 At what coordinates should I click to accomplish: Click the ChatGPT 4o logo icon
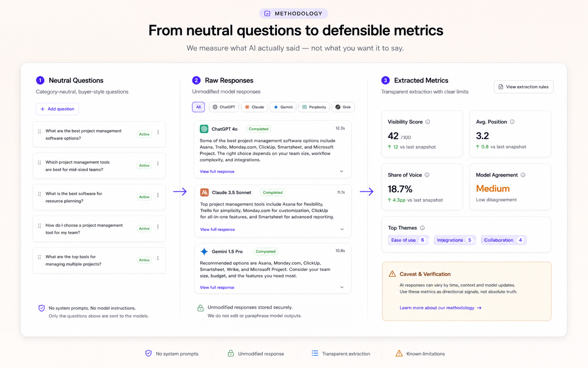point(204,129)
